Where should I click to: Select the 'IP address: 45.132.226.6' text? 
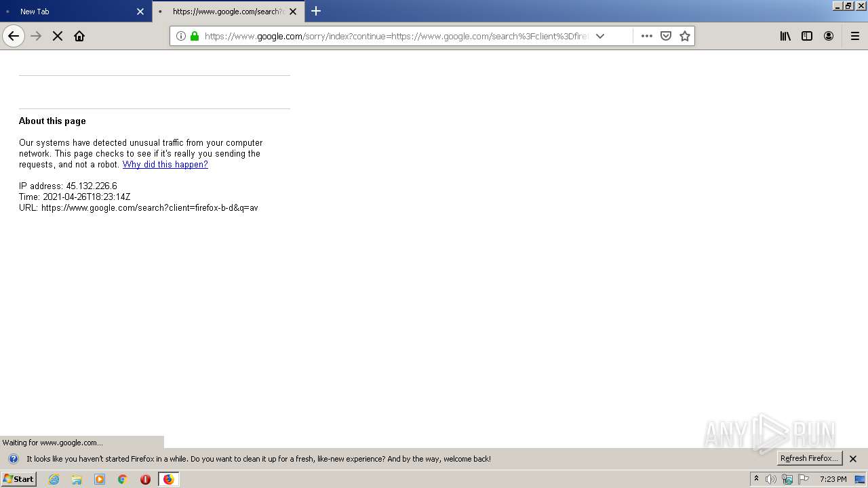point(68,186)
